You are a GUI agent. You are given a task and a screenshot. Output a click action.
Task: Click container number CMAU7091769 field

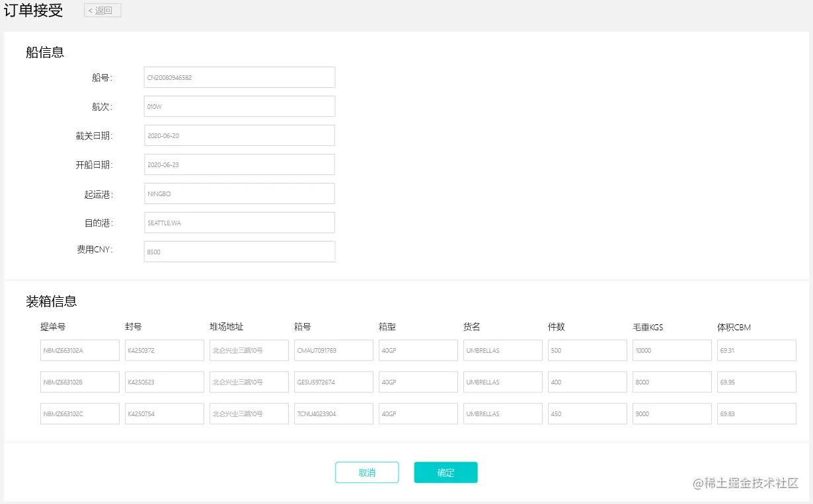(334, 350)
